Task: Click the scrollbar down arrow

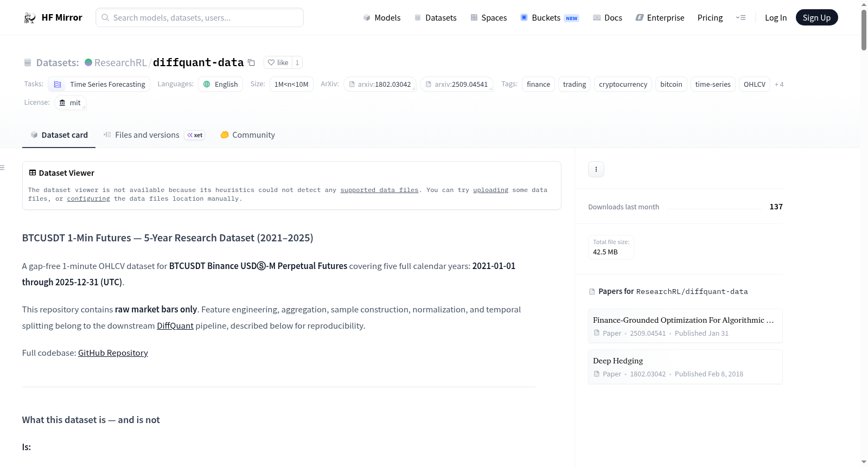Action: click(864, 462)
